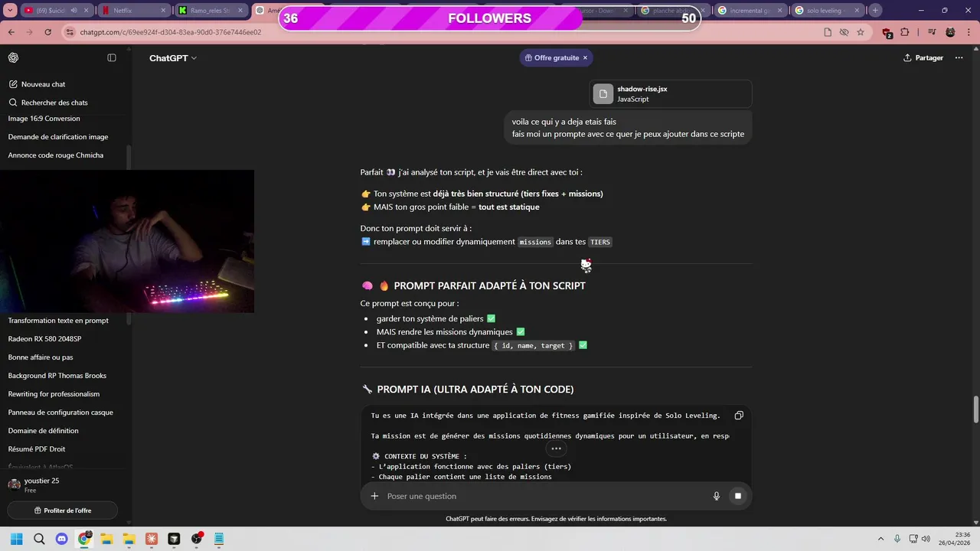Open the notepad icon in taskbar

219,539
